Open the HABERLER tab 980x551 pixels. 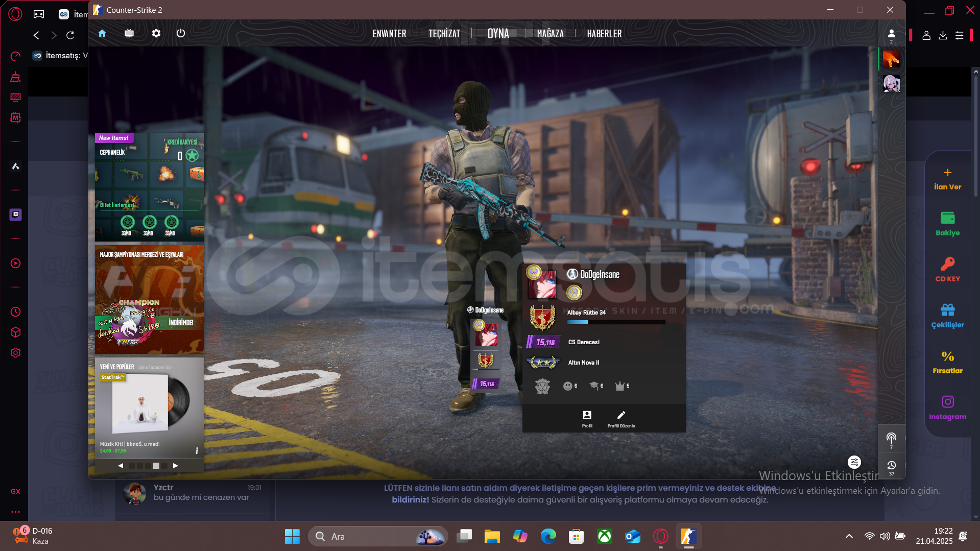coord(604,34)
